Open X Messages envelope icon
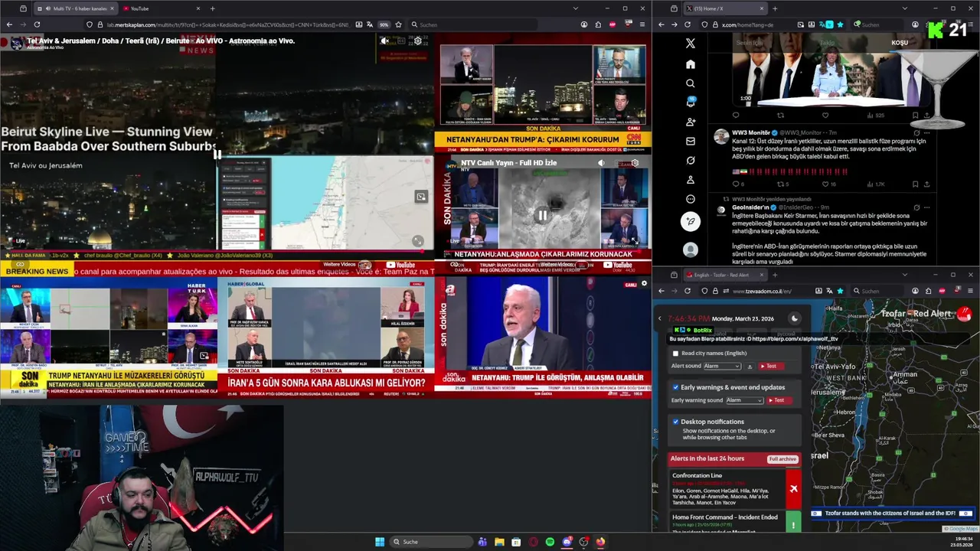 click(690, 141)
